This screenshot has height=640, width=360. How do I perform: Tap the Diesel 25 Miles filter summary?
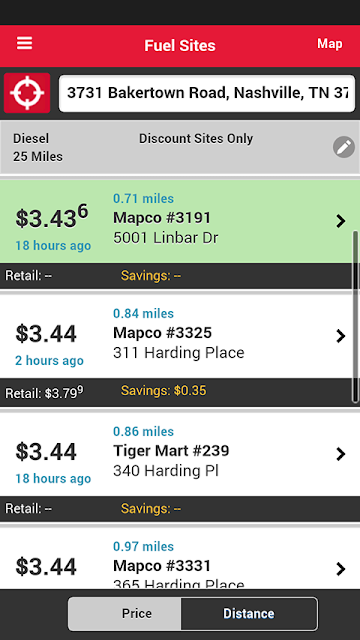coord(38,147)
